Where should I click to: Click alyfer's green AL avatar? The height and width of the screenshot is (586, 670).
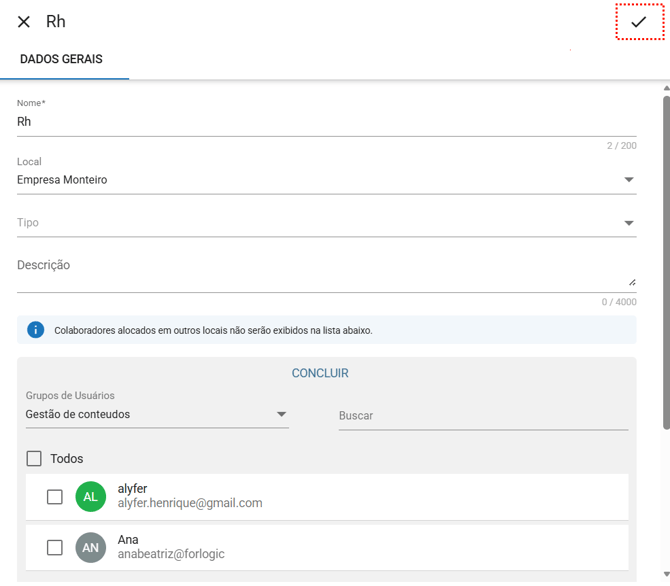point(90,497)
